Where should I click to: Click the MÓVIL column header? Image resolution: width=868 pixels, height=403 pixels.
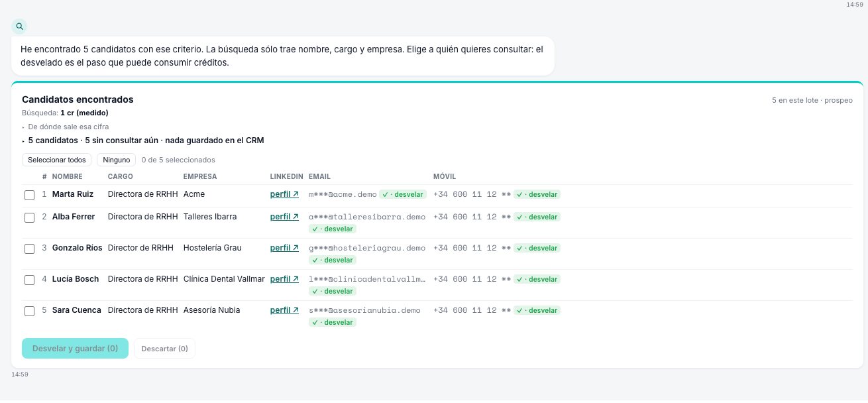[x=445, y=176]
